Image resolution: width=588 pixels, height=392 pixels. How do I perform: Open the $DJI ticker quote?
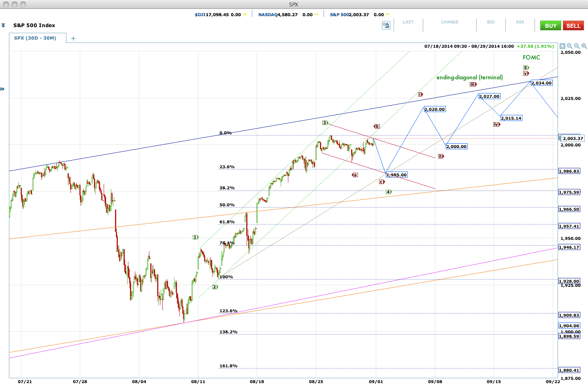tap(217, 15)
